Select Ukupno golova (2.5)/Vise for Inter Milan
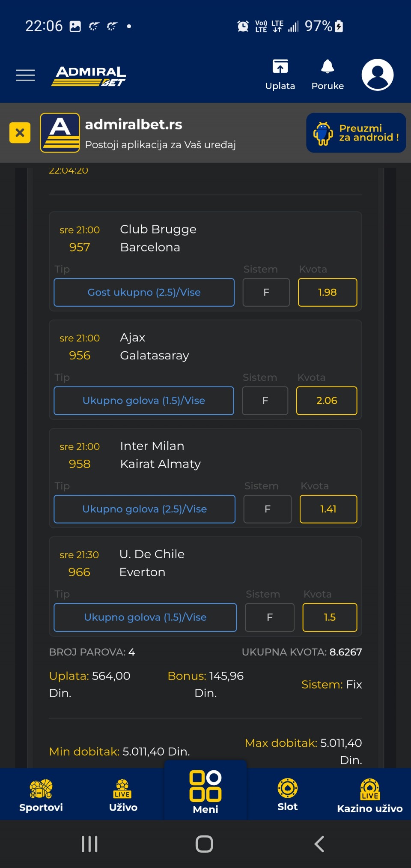 (x=144, y=509)
